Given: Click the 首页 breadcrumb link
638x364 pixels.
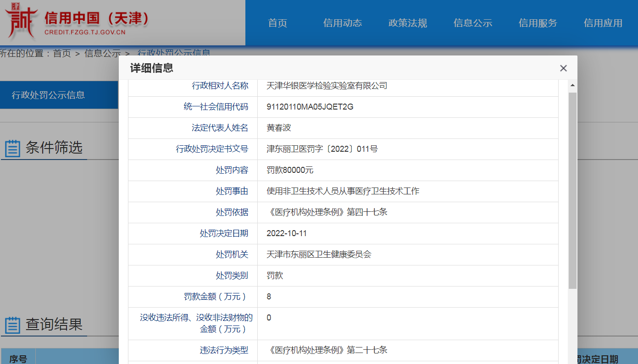Looking at the screenshot, I should coord(62,53).
